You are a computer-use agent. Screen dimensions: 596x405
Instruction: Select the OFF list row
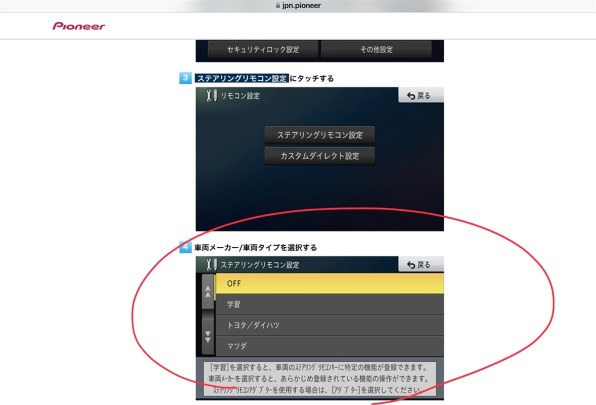[330, 283]
